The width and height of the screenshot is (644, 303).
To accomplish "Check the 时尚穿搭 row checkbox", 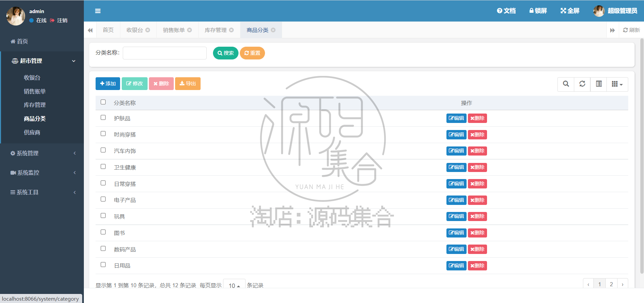I will coord(103,134).
